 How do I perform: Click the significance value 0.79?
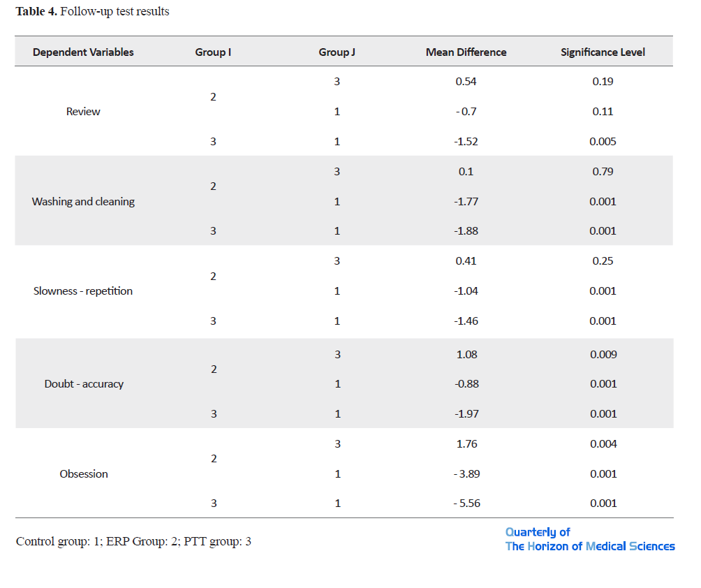[x=603, y=172]
